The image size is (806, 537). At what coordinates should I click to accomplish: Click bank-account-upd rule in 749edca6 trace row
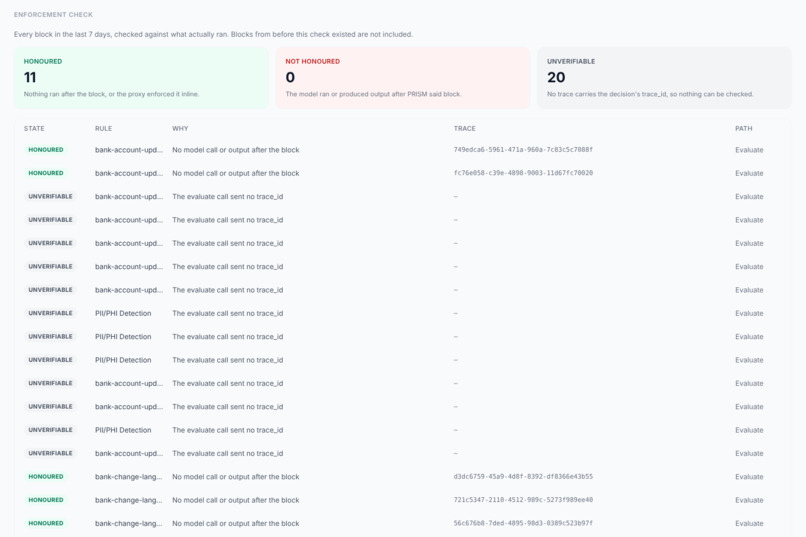[129, 150]
